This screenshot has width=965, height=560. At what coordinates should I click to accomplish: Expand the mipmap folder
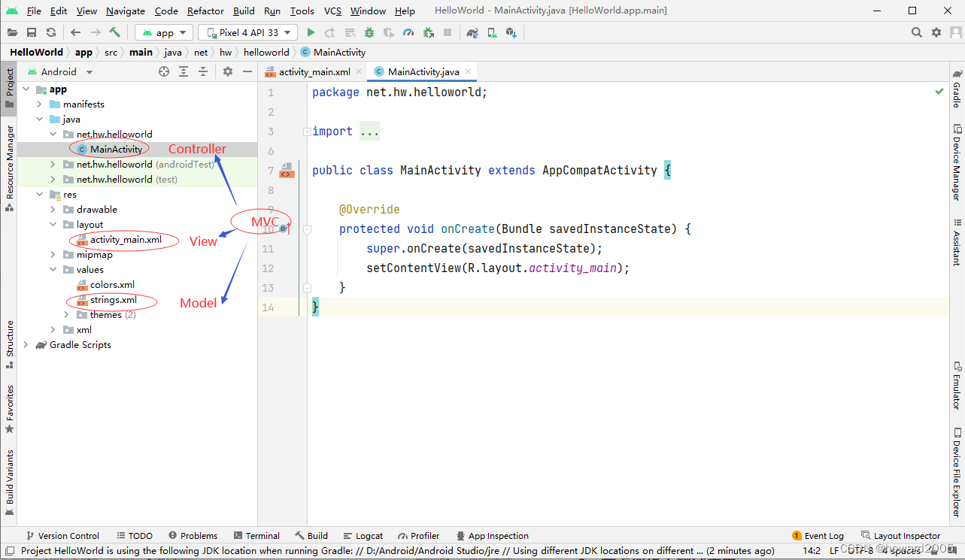coord(53,255)
